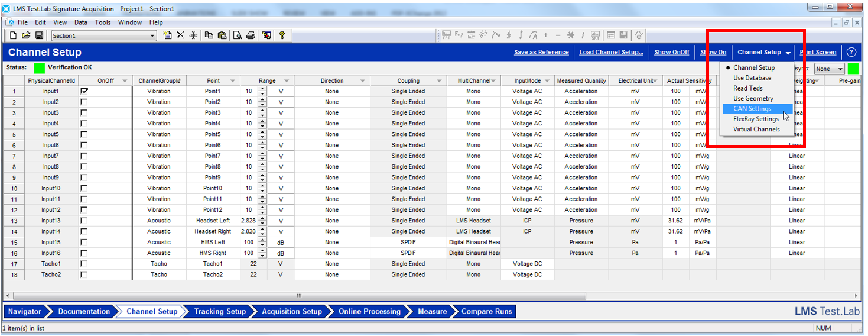Add a new section using toolbar icon
Screen dimensions: 868x336
168,35
